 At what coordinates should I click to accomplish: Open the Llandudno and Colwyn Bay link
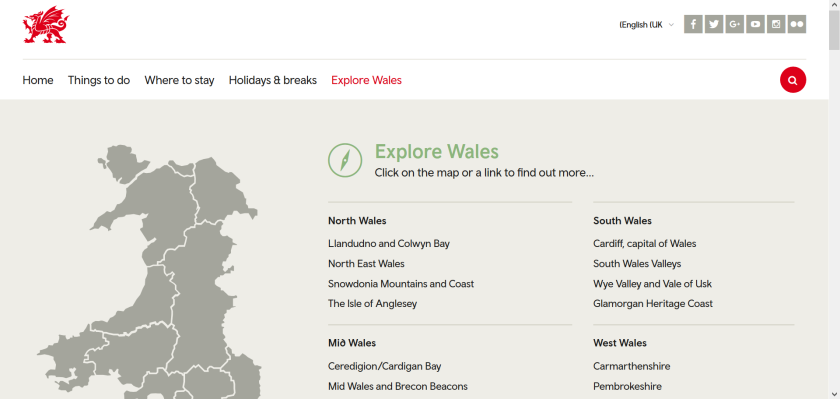pyautogui.click(x=389, y=244)
